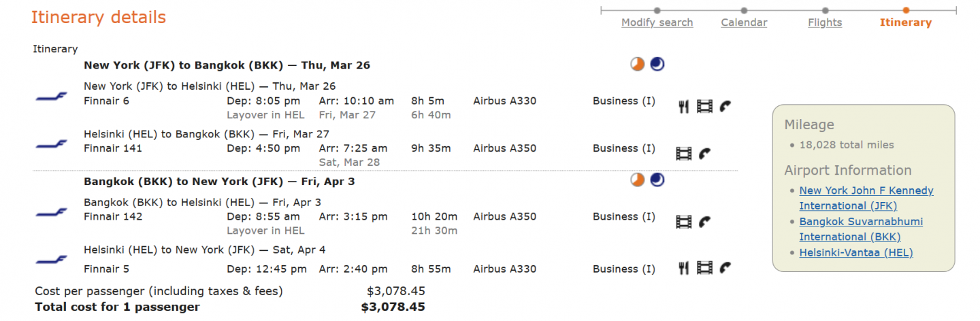The image size is (980, 321).
Task: Click the Finnair logo beside Finnair 141
Action: (52, 144)
